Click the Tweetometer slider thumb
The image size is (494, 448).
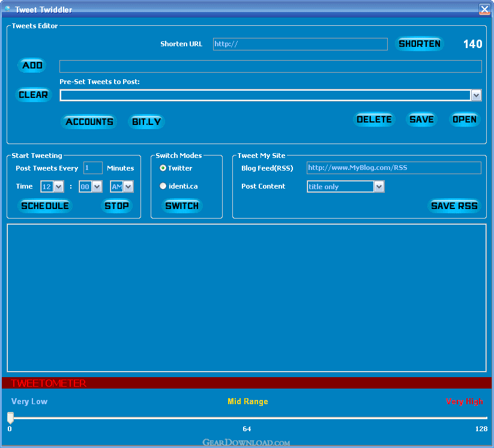point(10,418)
